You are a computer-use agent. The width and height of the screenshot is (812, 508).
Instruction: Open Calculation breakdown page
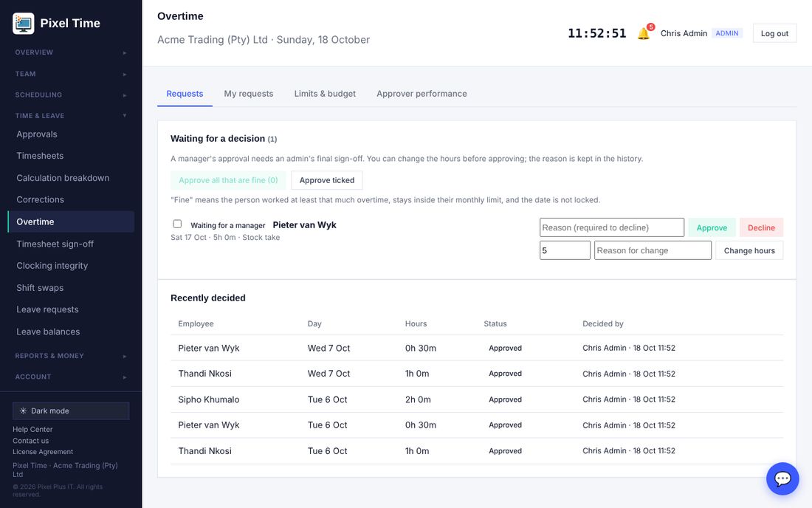coord(71,178)
